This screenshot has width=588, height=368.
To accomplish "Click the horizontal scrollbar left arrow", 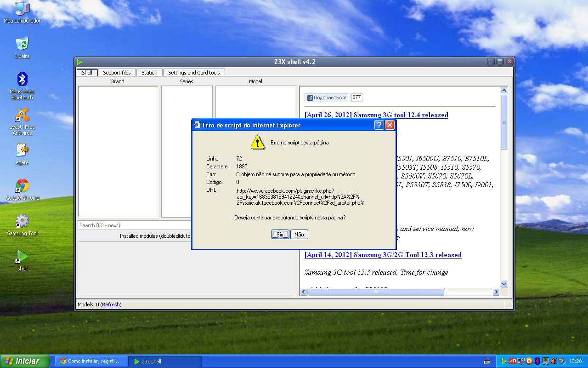I will click(303, 292).
